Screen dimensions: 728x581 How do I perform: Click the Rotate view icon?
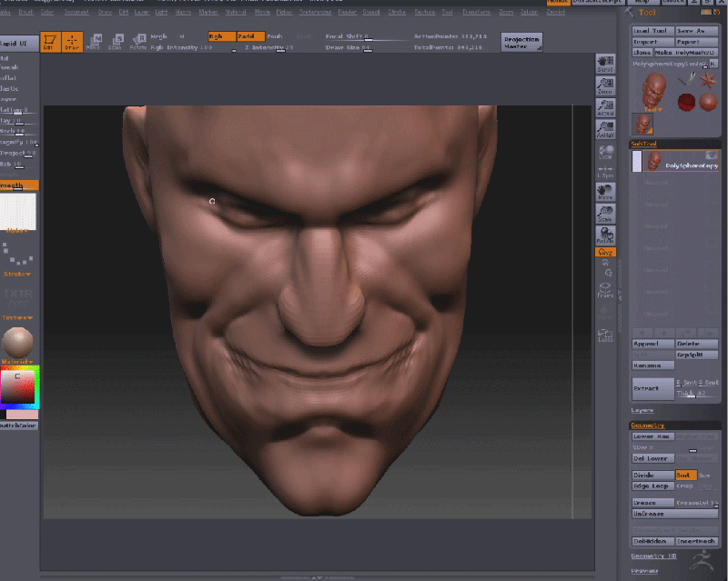(x=605, y=236)
